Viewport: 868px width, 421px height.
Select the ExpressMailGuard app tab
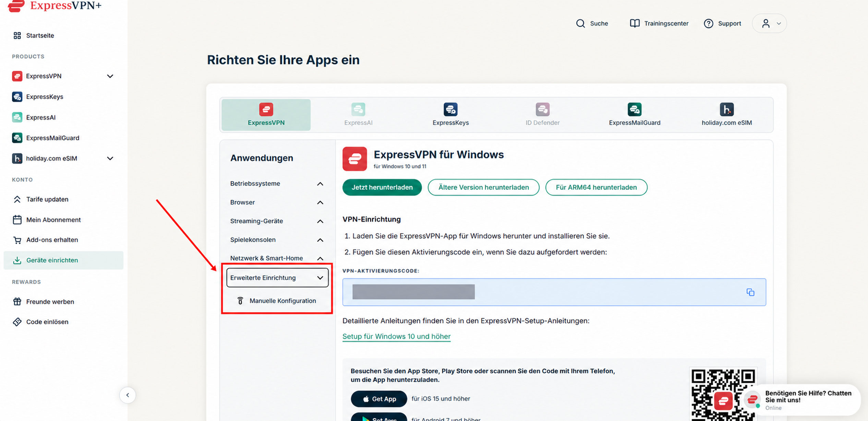click(635, 115)
